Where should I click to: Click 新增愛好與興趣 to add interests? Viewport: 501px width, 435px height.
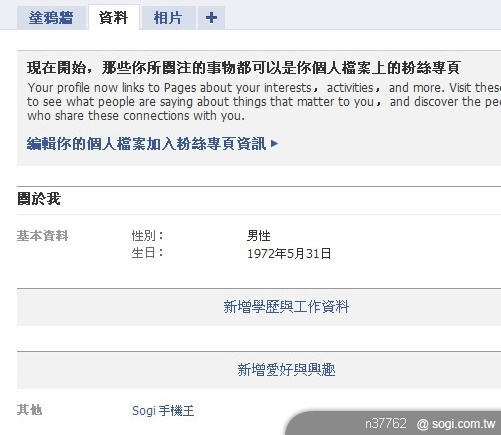pos(286,370)
